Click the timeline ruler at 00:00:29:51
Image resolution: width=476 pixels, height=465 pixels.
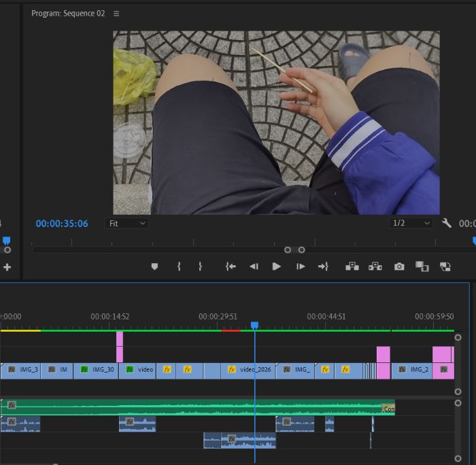(x=218, y=317)
